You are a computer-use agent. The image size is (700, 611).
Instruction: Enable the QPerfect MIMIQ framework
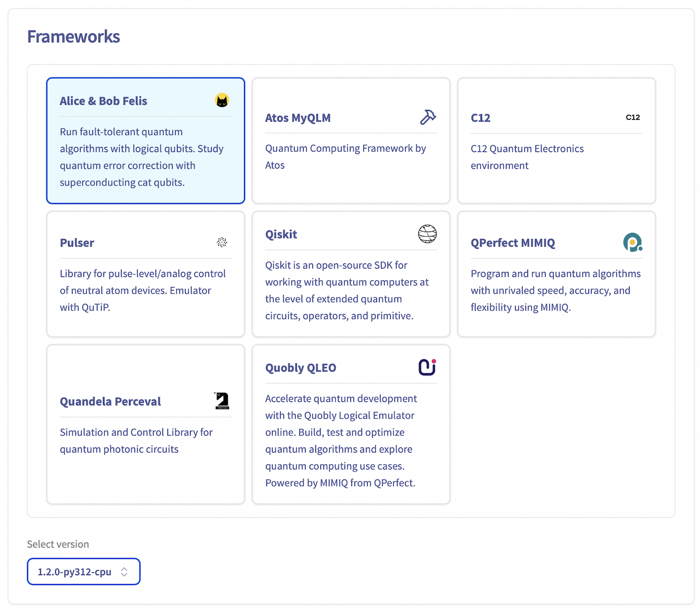556,274
